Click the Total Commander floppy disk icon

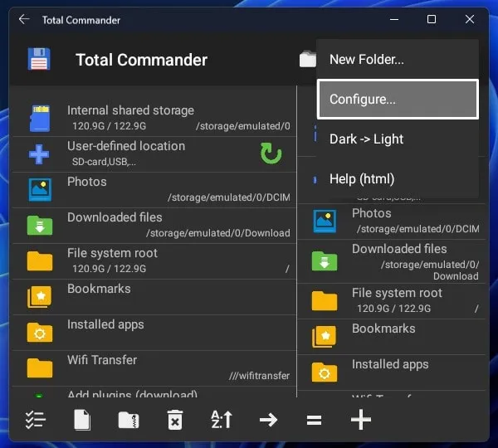point(39,59)
